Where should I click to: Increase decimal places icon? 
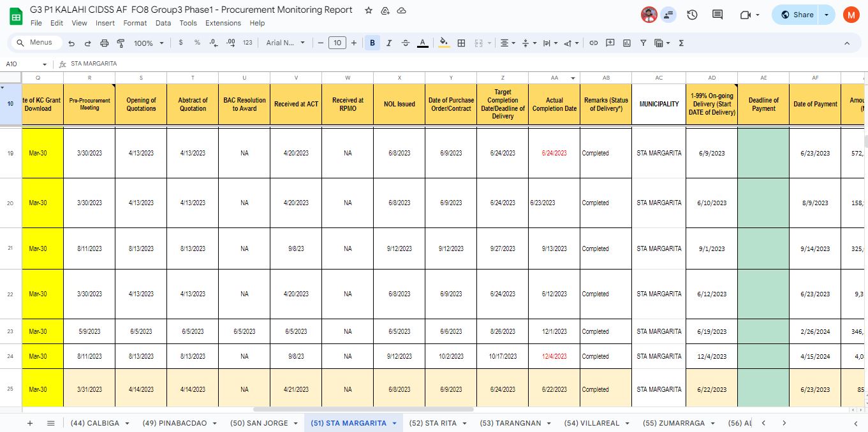tap(231, 43)
